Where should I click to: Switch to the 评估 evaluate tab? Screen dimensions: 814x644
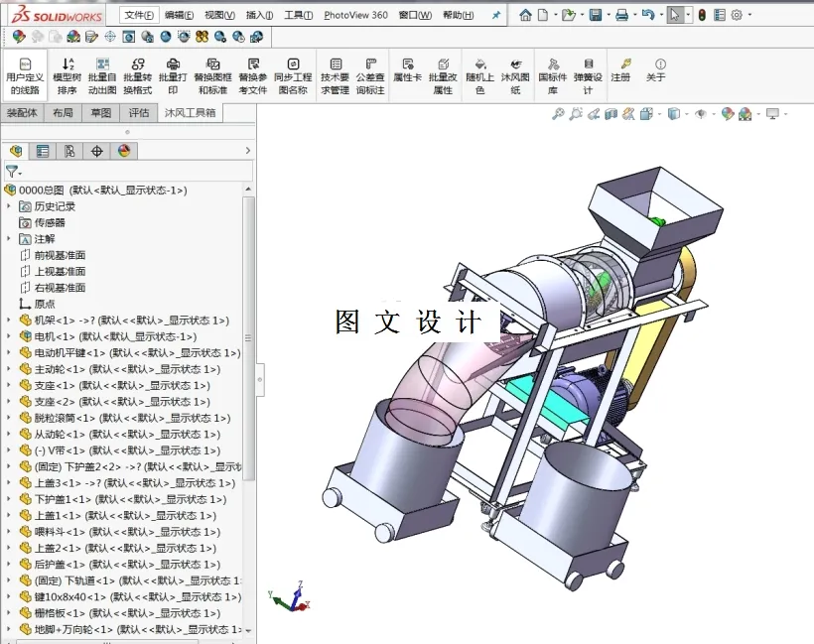point(139,112)
